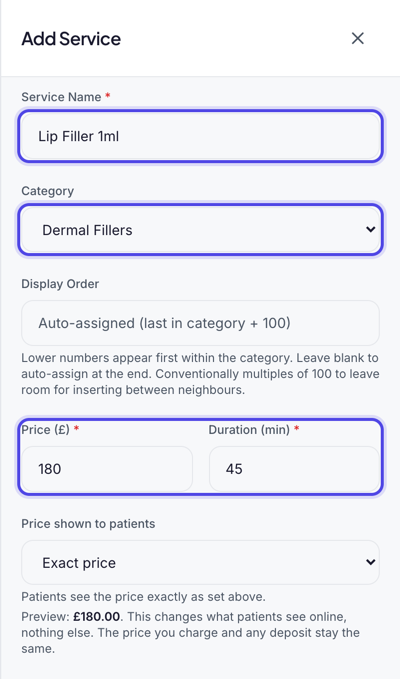Open the Category dropdown showing Dermal Fillers
400x679 pixels.
200,230
